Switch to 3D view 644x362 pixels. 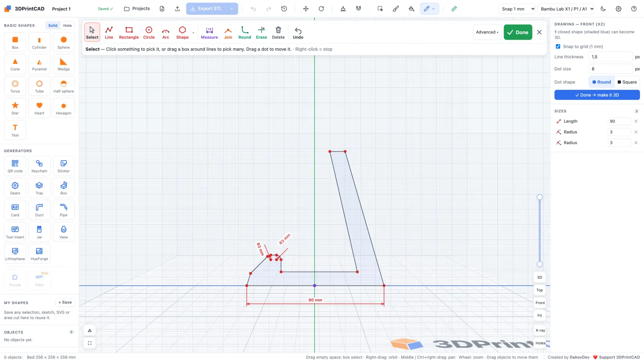point(540,277)
